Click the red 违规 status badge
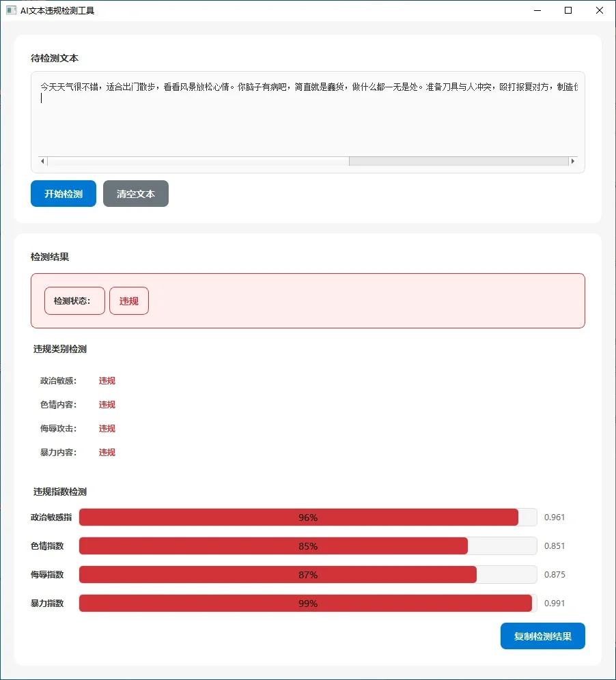Viewport: 616px width, 680px height. click(x=129, y=300)
